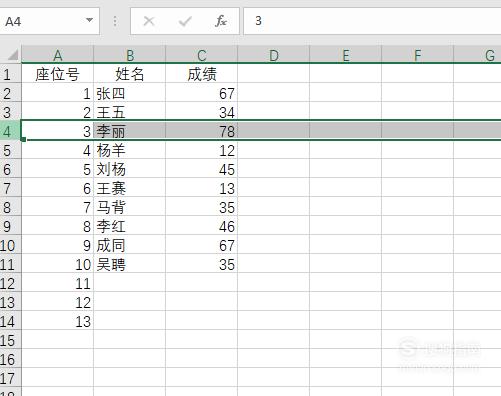The image size is (501, 396).
Task: Select column B header
Action: point(130,55)
